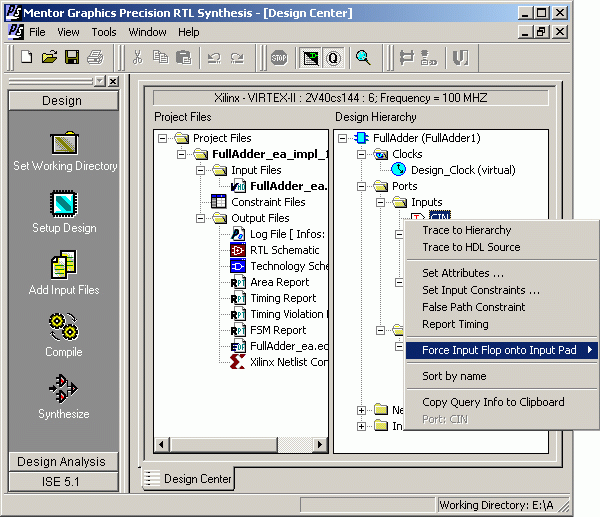This screenshot has width=600, height=517.
Task: Click the V-shaped toolbar icon
Action: [460, 58]
